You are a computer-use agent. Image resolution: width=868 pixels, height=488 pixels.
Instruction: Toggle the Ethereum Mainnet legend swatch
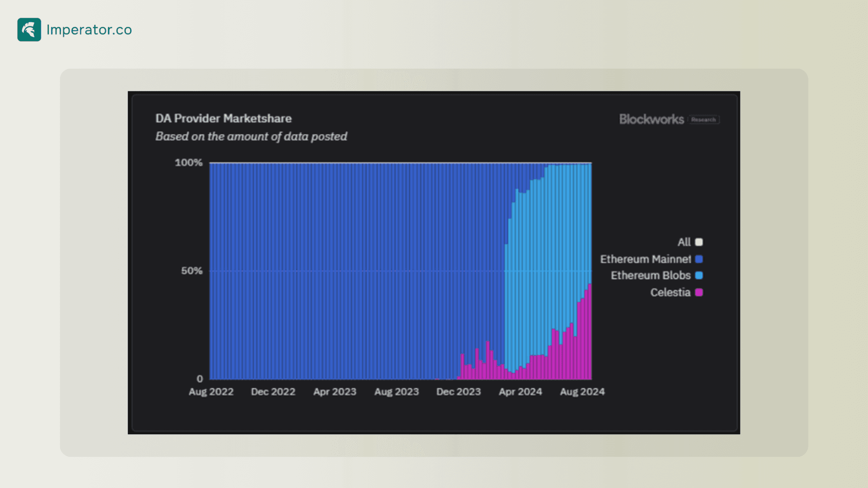click(x=699, y=259)
